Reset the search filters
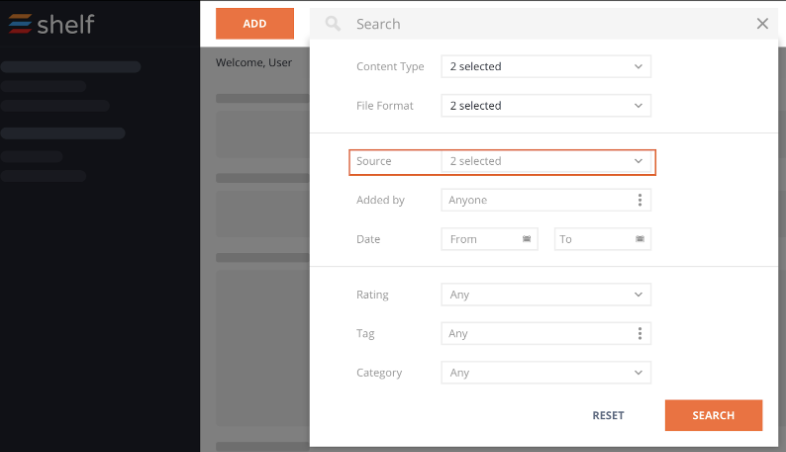This screenshot has height=452, width=786. coord(608,415)
